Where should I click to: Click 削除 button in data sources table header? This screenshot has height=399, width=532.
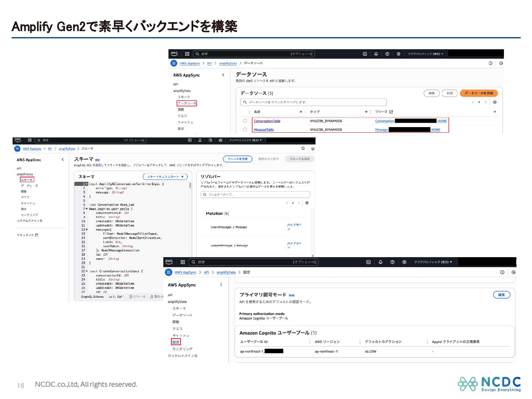(x=450, y=93)
